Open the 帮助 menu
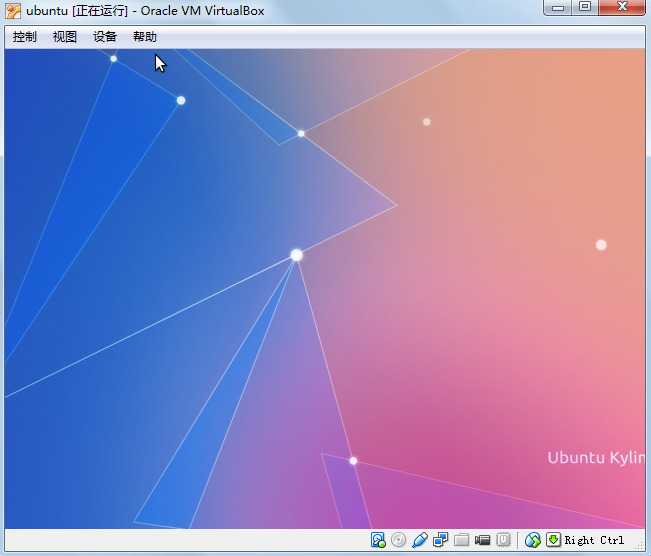This screenshot has height=556, width=651. tap(144, 37)
